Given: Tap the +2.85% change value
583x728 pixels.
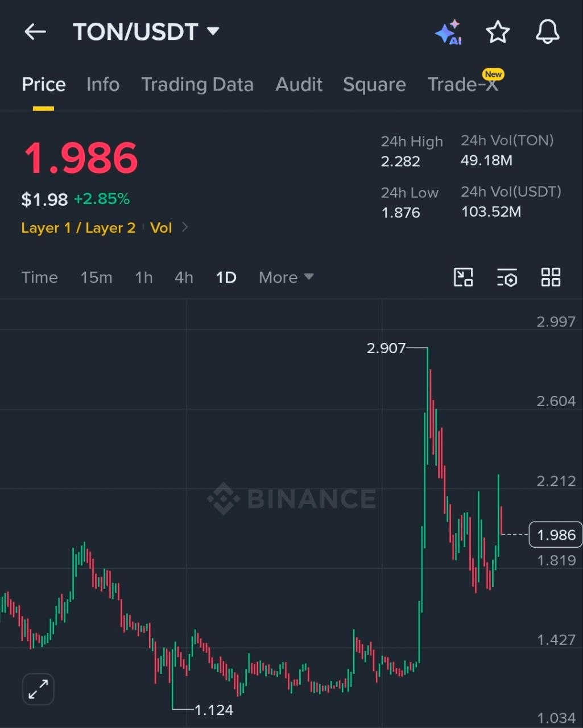Looking at the screenshot, I should click(102, 199).
